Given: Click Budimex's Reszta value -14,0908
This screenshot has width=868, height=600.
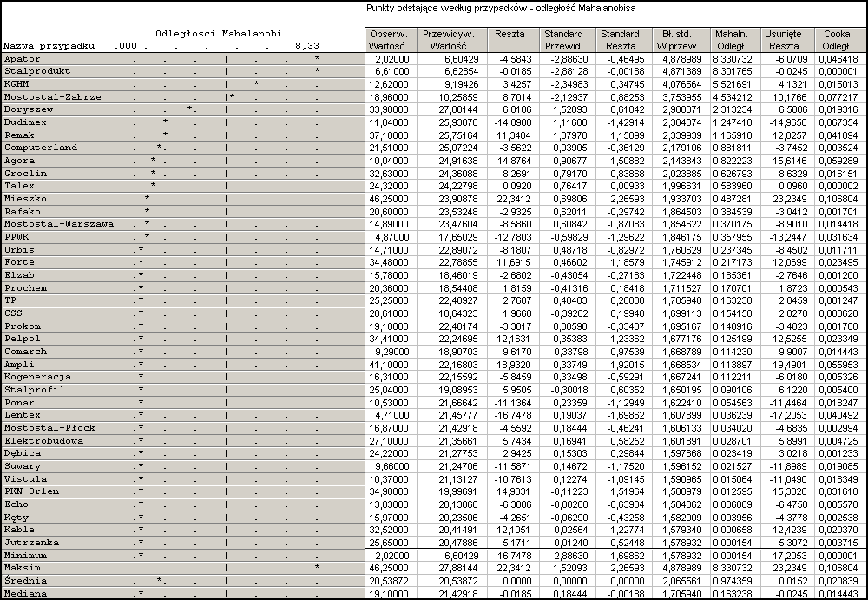Looking at the screenshot, I should click(x=513, y=122).
